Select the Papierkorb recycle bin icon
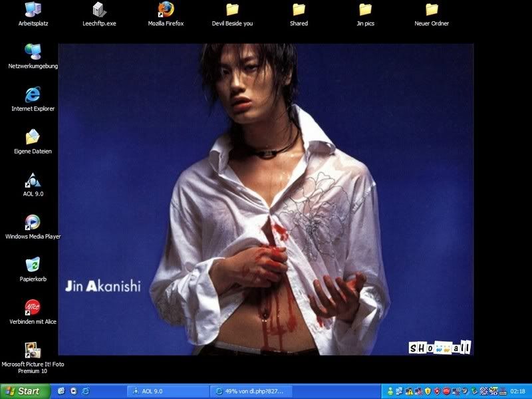This screenshot has height=399, width=532. tap(33, 269)
